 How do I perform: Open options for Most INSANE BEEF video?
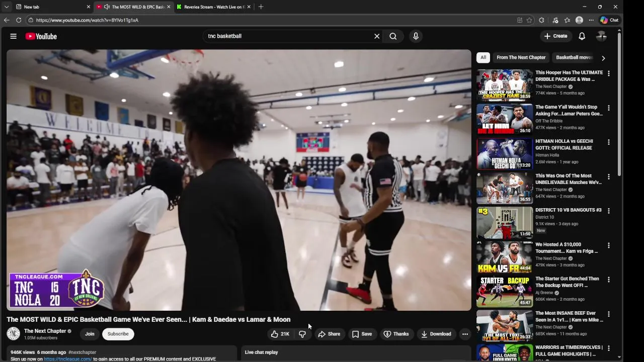click(608, 314)
